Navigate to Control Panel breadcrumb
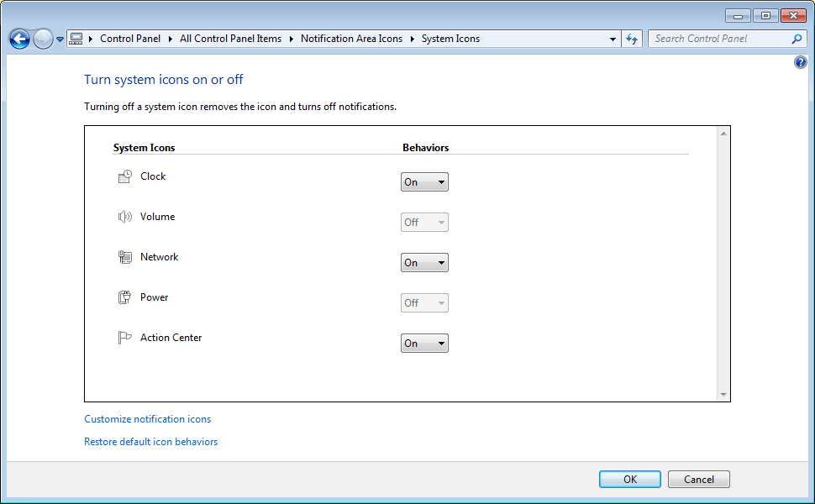Viewport: 815px width, 504px height. coord(129,39)
